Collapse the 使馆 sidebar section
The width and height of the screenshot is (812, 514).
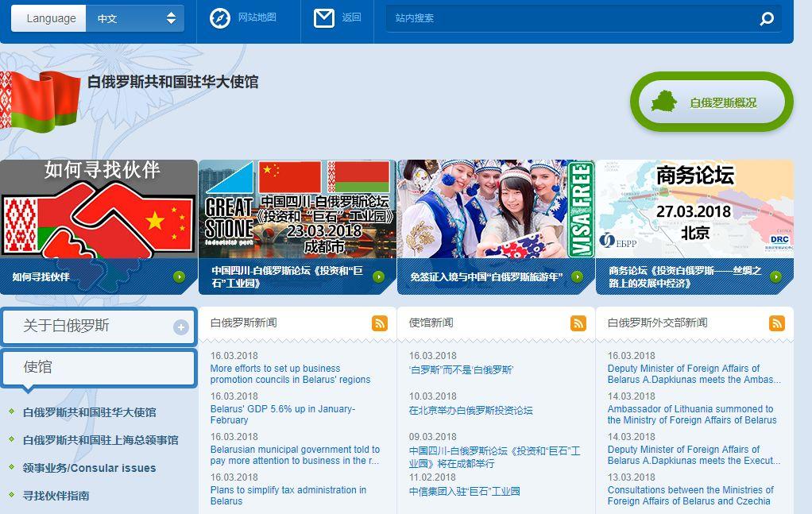[x=99, y=368]
